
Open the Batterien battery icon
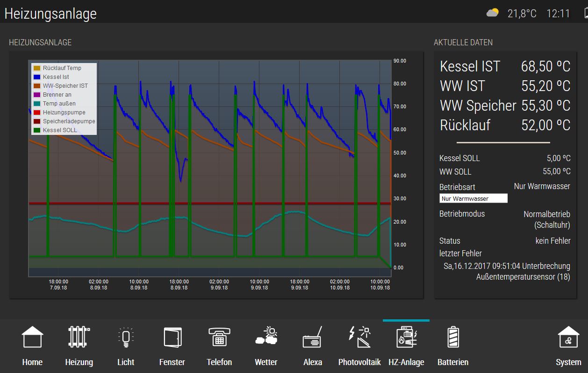pos(453,337)
